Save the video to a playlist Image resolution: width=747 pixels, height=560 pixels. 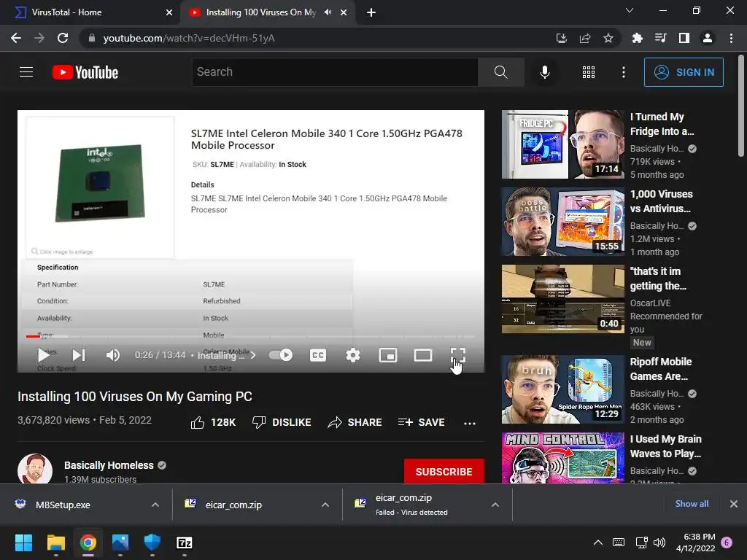point(422,422)
